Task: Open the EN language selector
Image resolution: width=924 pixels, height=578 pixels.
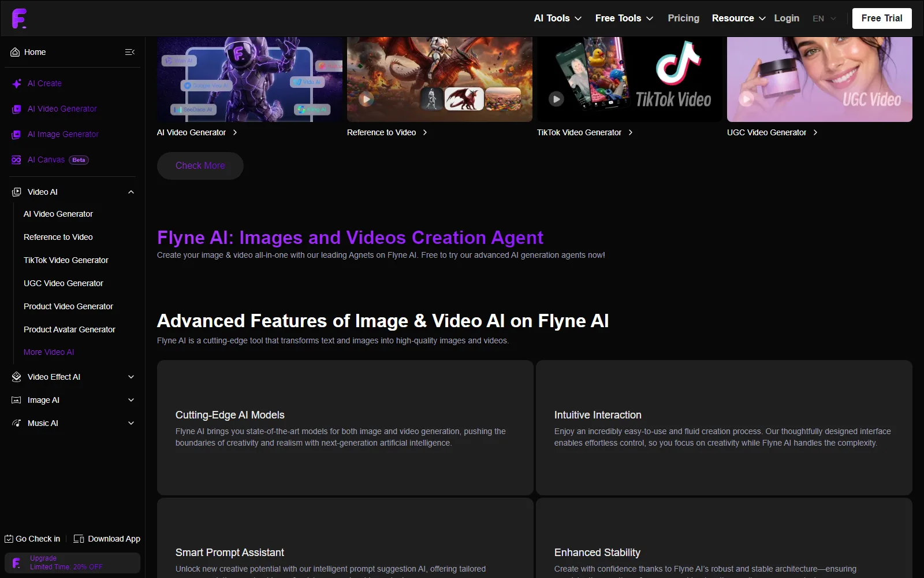Action: coord(824,18)
